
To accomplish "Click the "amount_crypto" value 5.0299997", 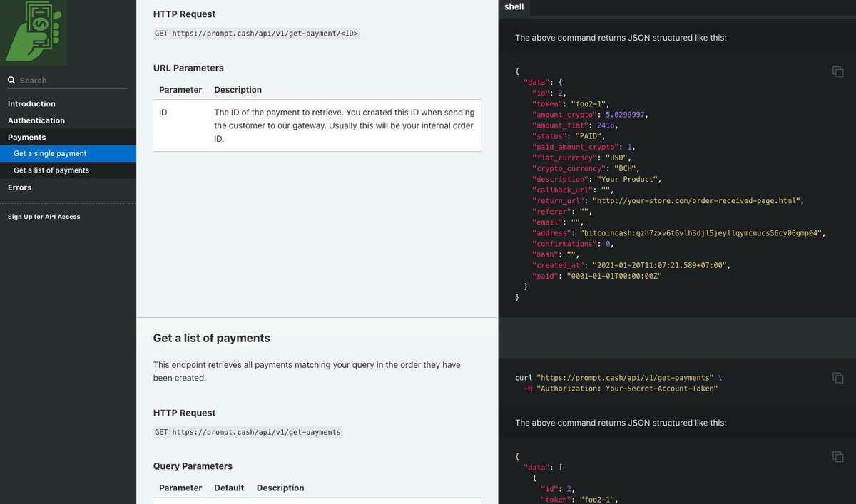I will click(623, 115).
